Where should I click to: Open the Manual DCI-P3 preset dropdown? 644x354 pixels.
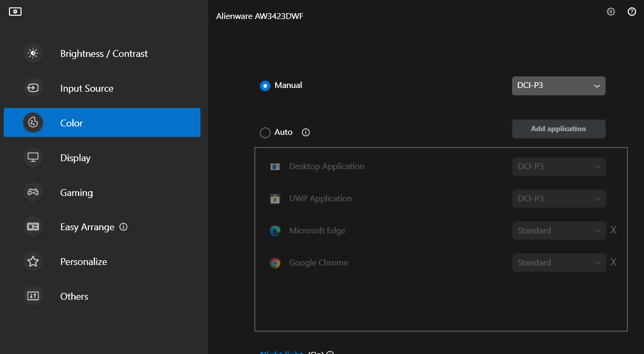click(559, 86)
